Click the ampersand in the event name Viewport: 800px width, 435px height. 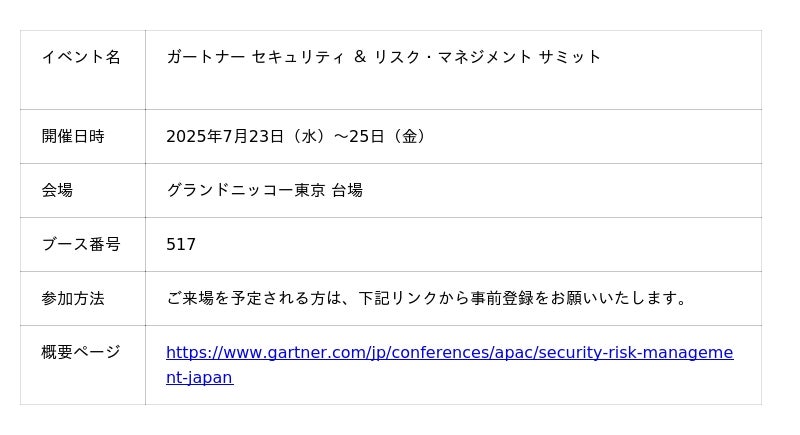coord(360,57)
